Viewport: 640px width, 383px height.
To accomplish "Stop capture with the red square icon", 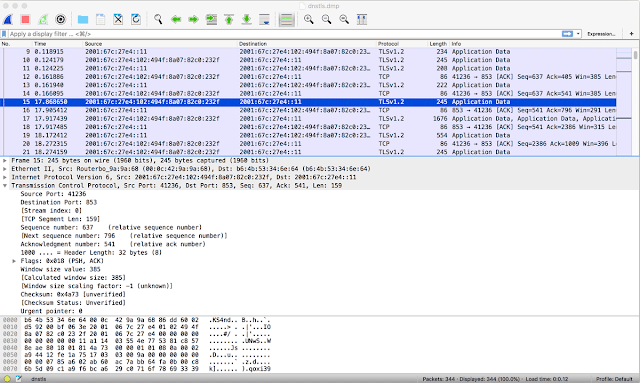I will 25,19.
